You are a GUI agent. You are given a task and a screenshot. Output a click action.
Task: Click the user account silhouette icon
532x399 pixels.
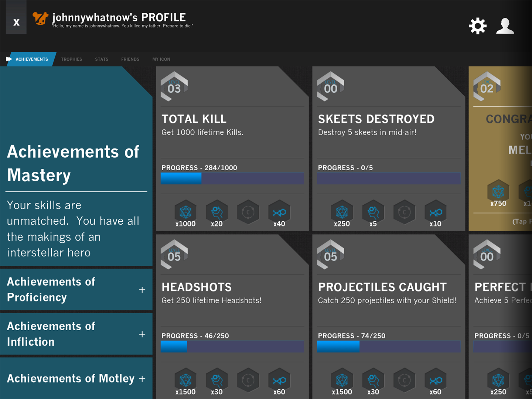pos(505,26)
